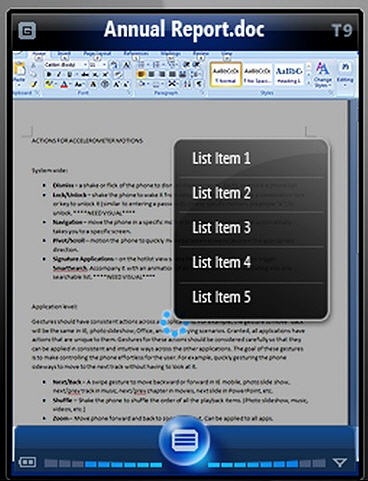Open the font name dropdown
This screenshot has width=368, height=481.
66,65
